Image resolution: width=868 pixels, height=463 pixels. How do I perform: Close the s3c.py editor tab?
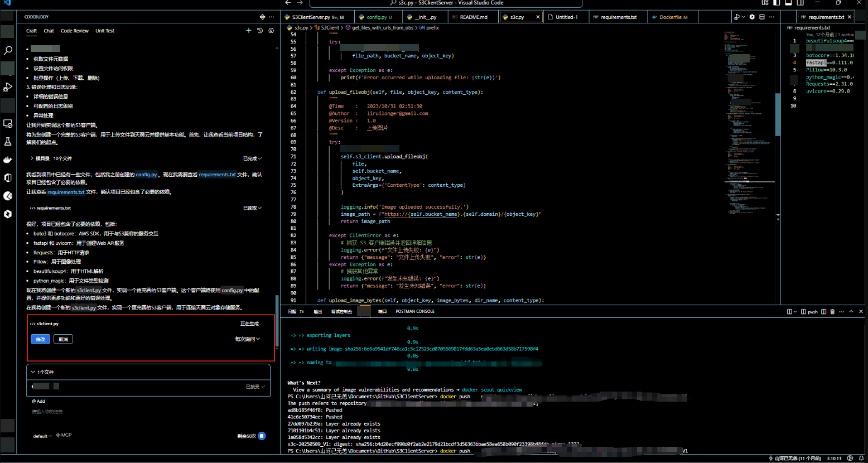(538, 17)
